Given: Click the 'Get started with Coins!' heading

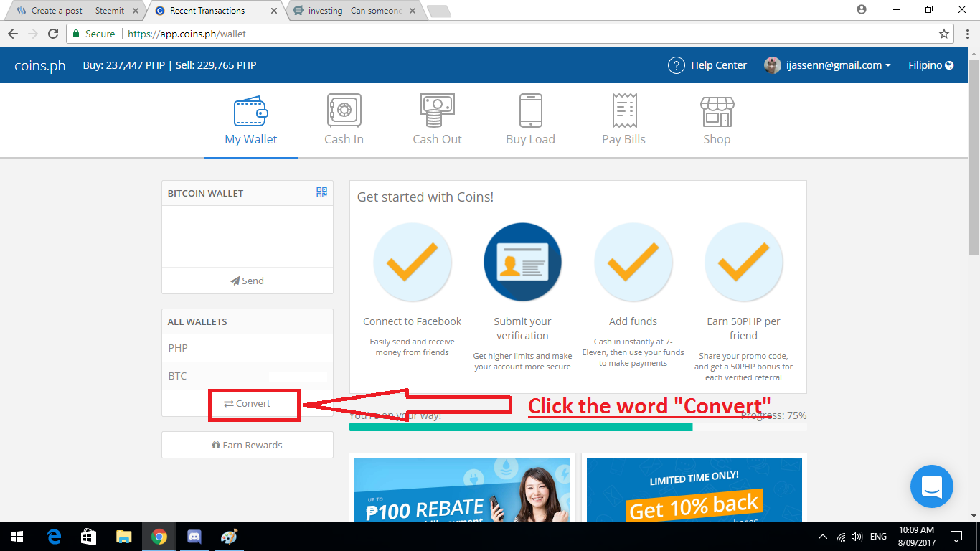Looking at the screenshot, I should coord(425,197).
